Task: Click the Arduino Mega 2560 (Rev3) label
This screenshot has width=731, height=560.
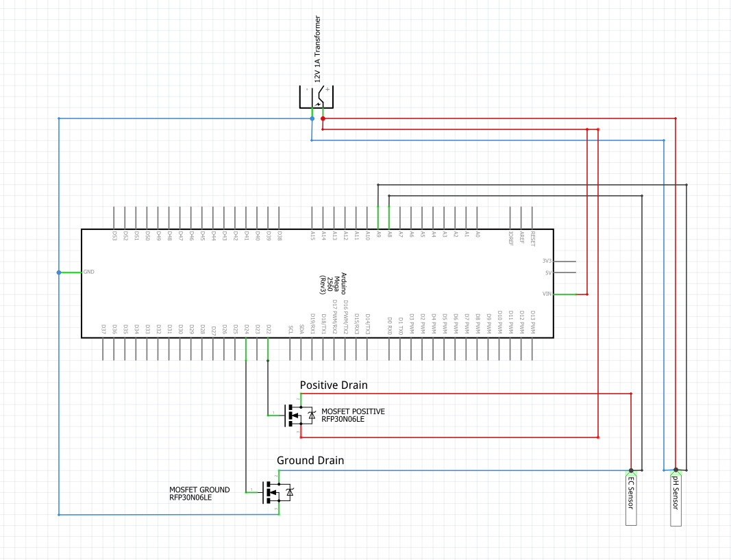Action: (333, 283)
